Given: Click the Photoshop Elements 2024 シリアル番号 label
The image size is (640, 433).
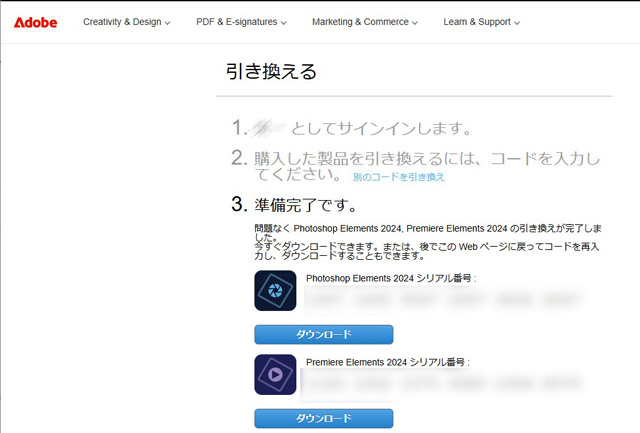Looking at the screenshot, I should pyautogui.click(x=391, y=278).
